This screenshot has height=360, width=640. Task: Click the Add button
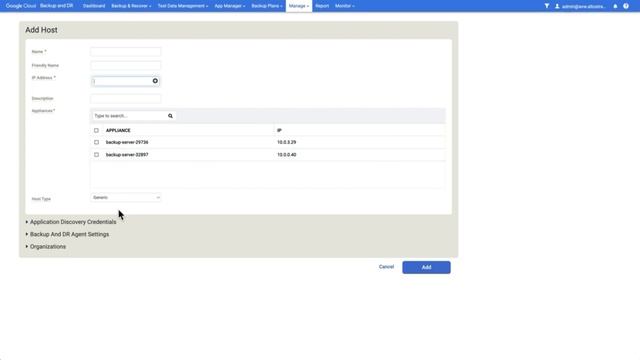tap(426, 267)
